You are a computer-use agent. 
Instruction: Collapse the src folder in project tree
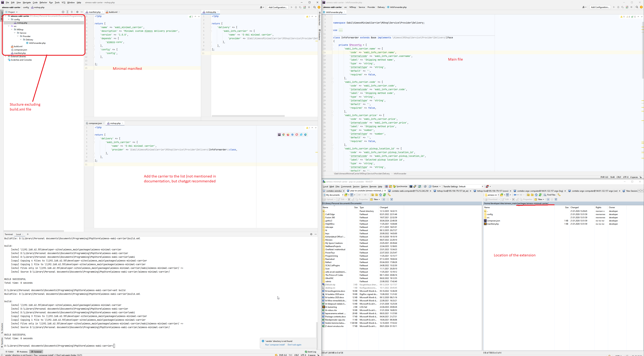pyautogui.click(x=9, y=26)
